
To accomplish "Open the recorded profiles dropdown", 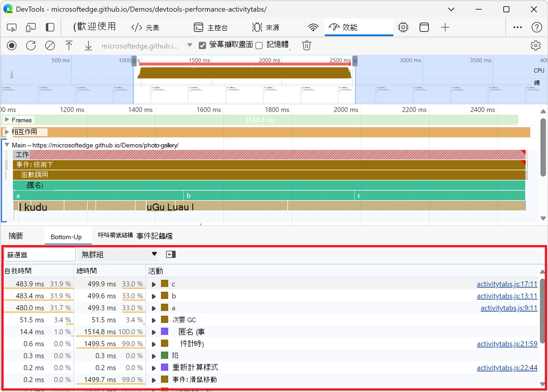I will pos(189,46).
